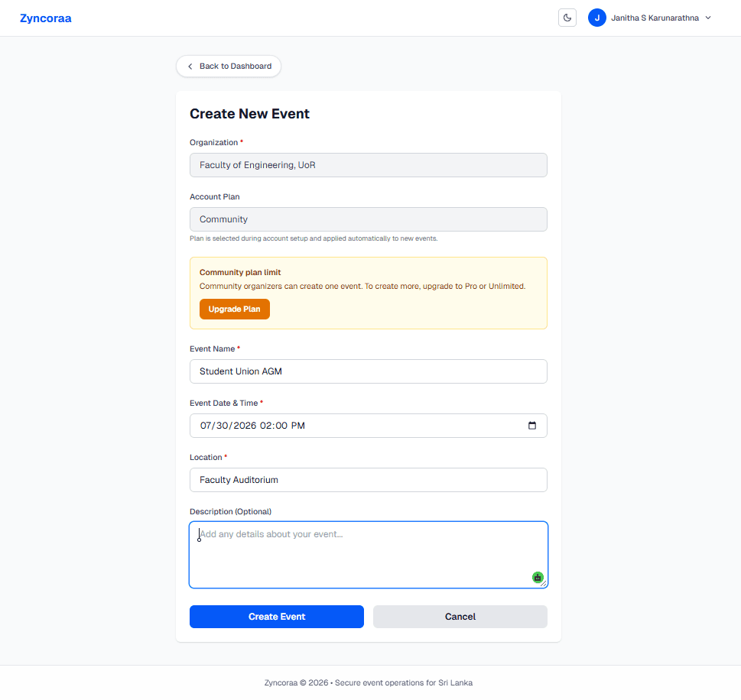
Task: Select the Event Date & Time field
Action: pos(368,426)
